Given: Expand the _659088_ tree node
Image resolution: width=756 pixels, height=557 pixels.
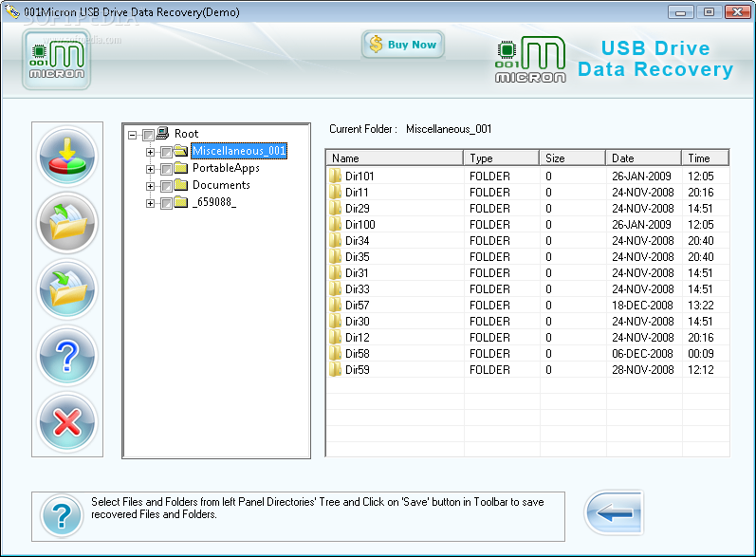Looking at the screenshot, I should (x=150, y=203).
